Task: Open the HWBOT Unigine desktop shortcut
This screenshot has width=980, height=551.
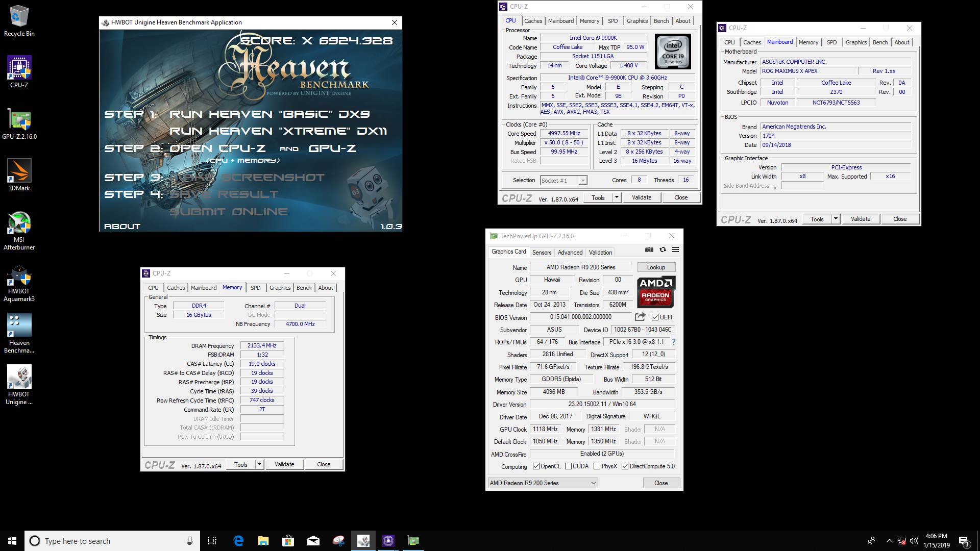Action: 19,385
